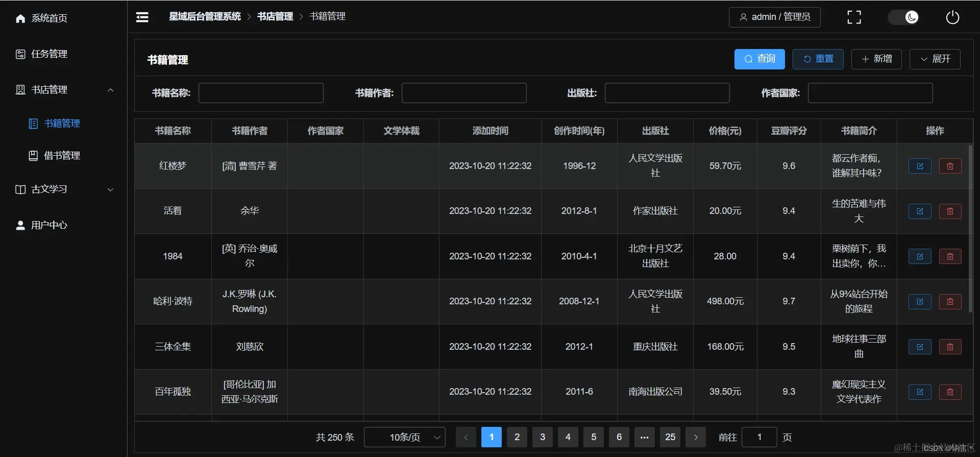This screenshot has width=980, height=457.
Task: Click the 前往 page number input
Action: (x=759, y=437)
